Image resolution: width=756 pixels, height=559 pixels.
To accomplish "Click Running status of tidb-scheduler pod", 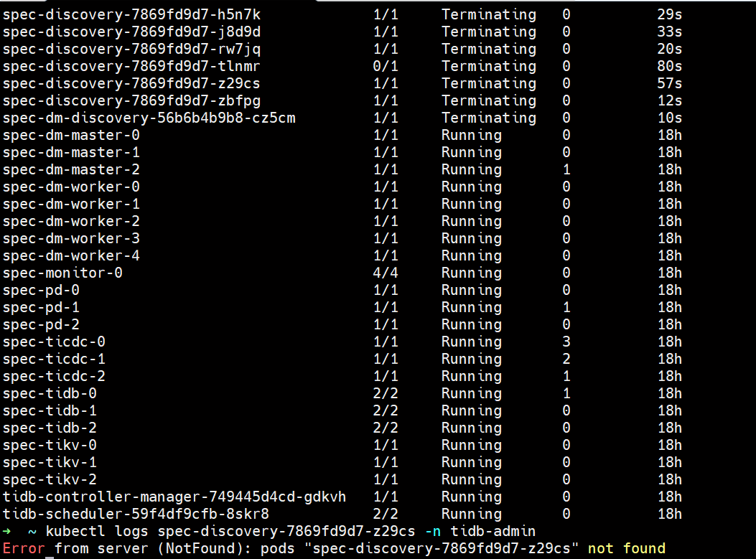I will click(472, 515).
